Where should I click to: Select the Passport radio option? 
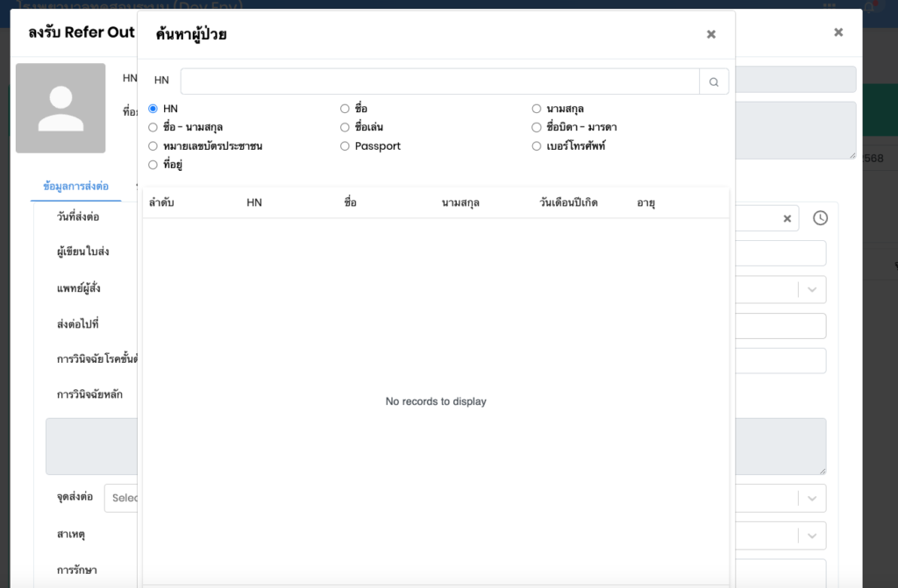pos(345,146)
